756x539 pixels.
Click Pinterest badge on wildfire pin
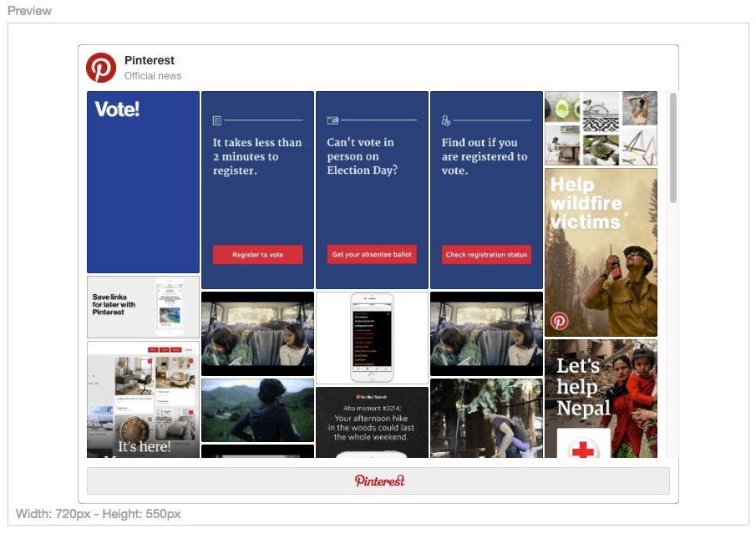pyautogui.click(x=560, y=321)
